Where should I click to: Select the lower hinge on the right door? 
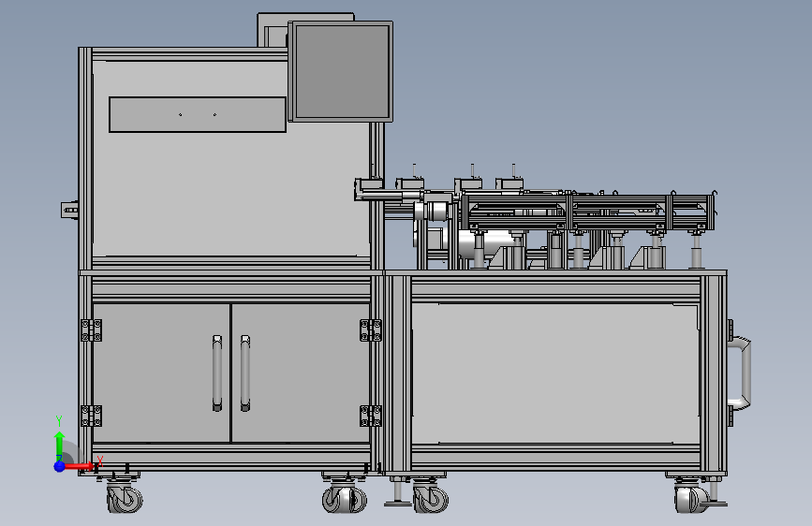371,416
